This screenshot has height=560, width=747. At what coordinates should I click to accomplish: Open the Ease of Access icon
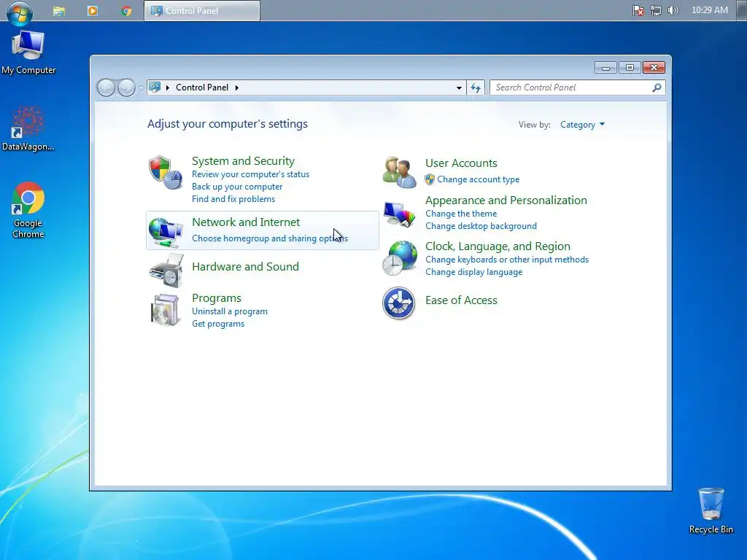pyautogui.click(x=399, y=303)
